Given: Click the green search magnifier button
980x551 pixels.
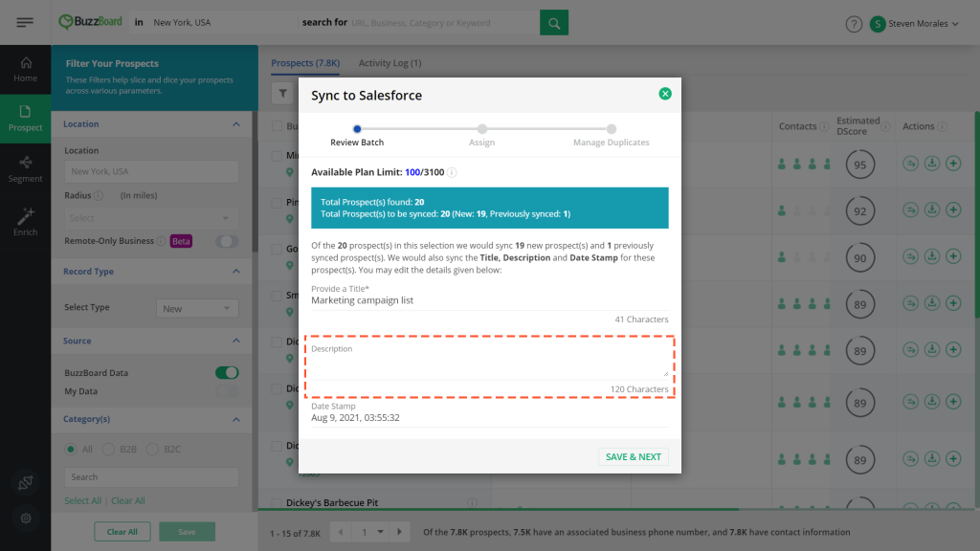Looking at the screenshot, I should [554, 23].
